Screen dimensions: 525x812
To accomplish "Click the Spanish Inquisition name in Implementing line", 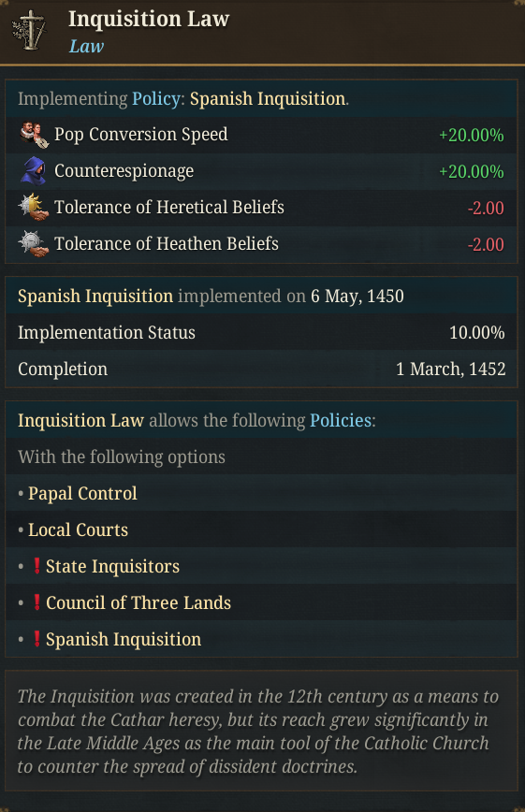I will click(268, 98).
